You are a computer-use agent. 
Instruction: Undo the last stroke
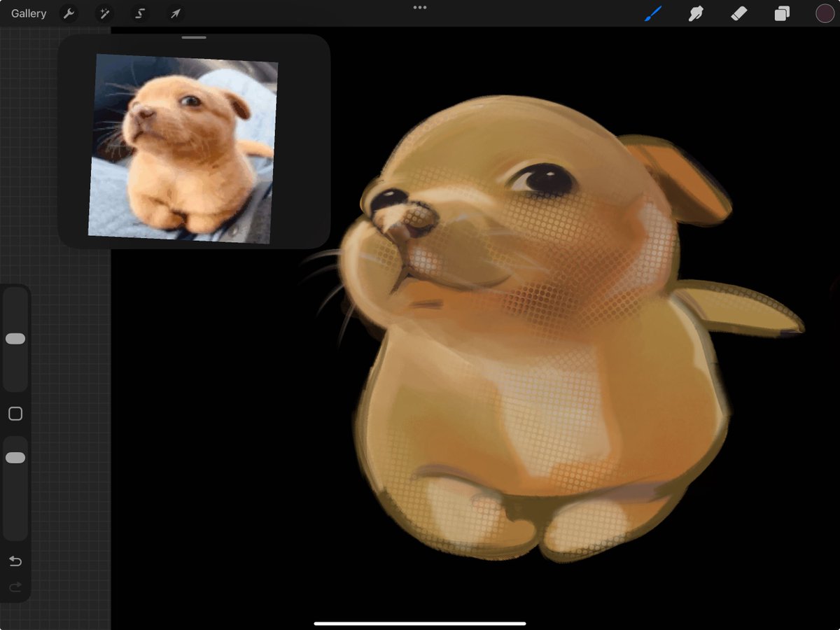click(15, 561)
